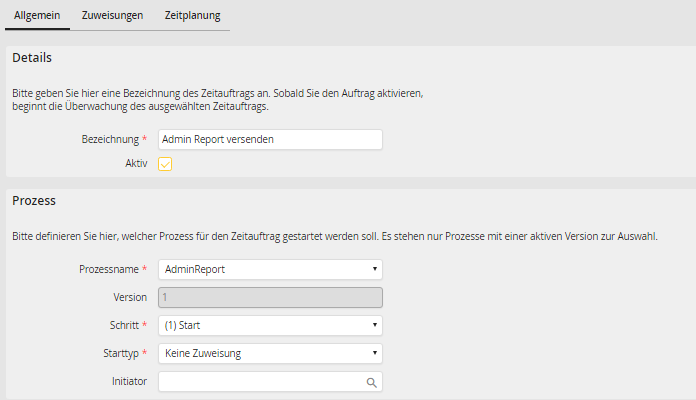Open the Prozessname dropdown showing AdminReport
The width and height of the screenshot is (696, 400).
click(270, 269)
